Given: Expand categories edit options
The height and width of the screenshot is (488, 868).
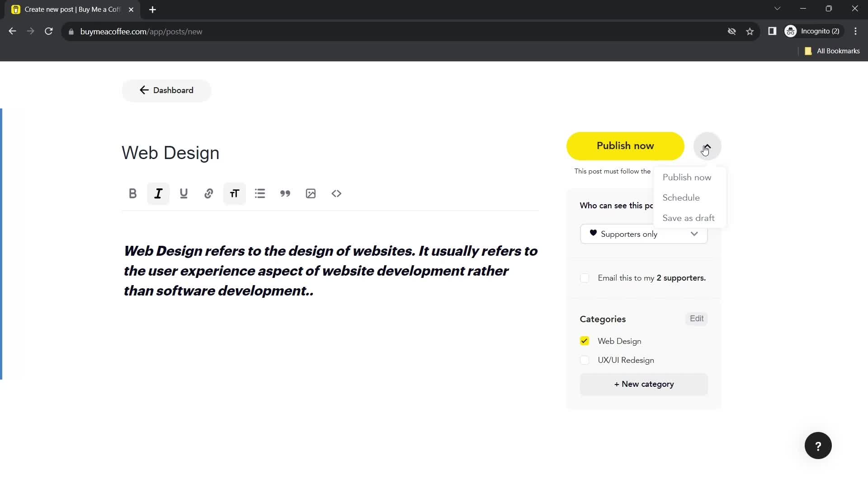Looking at the screenshot, I should click(696, 318).
